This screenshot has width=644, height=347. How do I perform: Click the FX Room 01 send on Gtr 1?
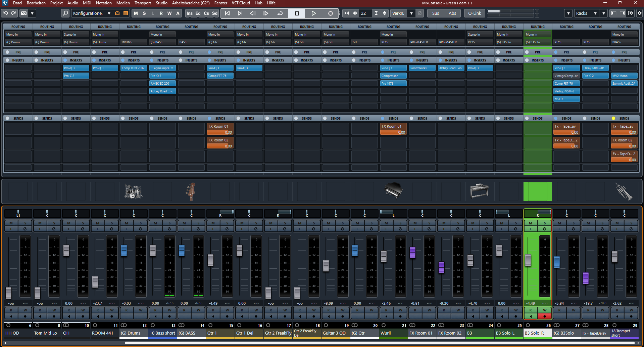tap(220, 127)
